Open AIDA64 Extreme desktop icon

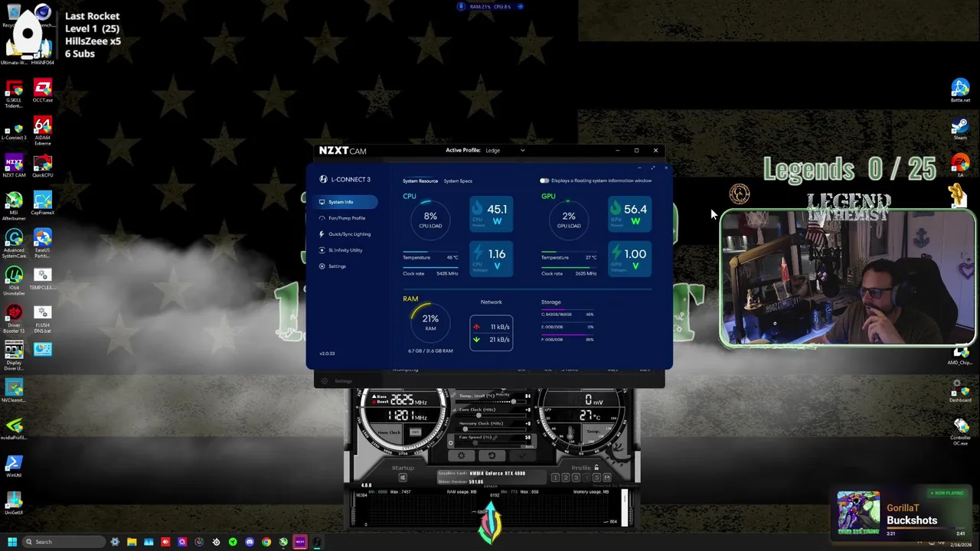(43, 130)
